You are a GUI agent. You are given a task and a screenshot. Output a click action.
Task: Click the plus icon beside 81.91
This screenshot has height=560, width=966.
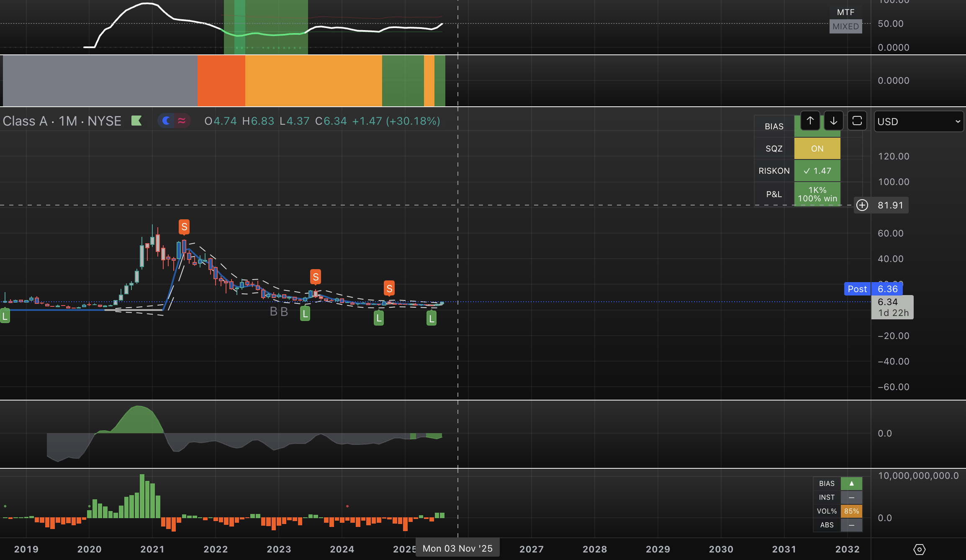[x=862, y=205]
